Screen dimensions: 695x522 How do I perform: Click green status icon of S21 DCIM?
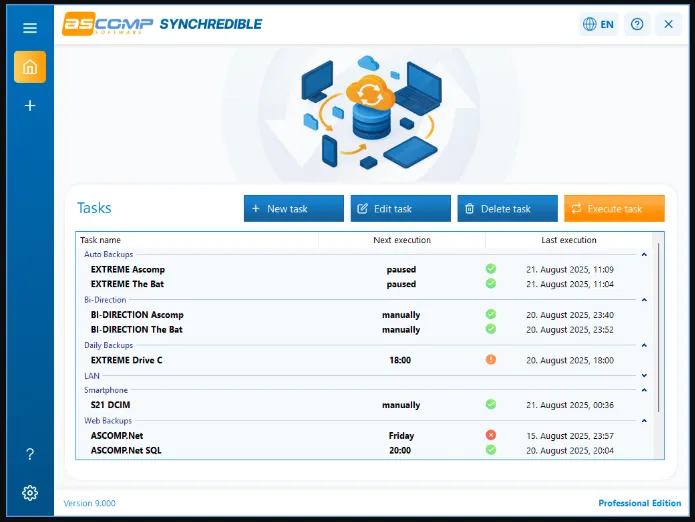click(491, 404)
